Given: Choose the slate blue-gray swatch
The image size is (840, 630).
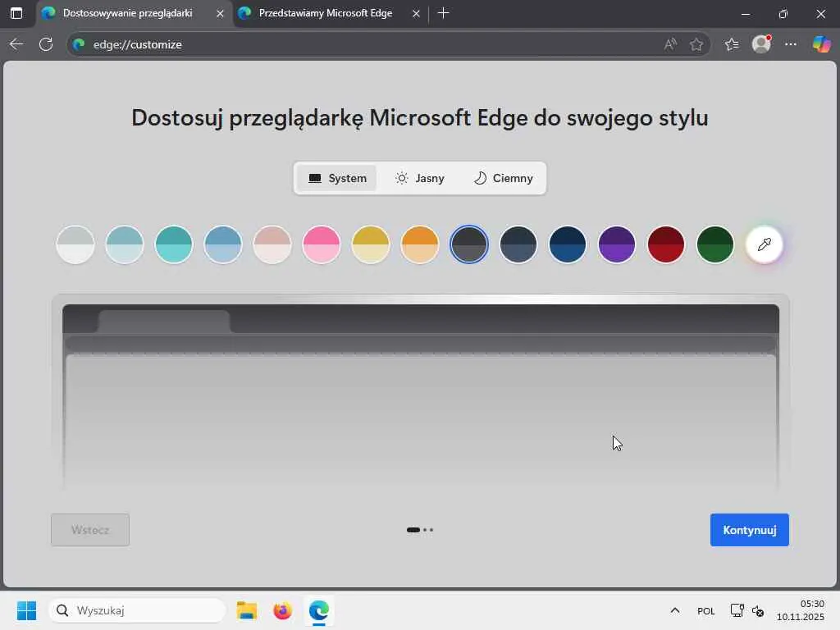Looking at the screenshot, I should coord(518,244).
